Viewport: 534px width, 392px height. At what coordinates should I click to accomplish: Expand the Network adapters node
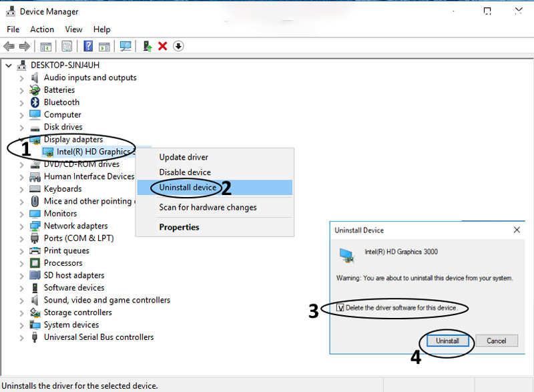point(21,226)
